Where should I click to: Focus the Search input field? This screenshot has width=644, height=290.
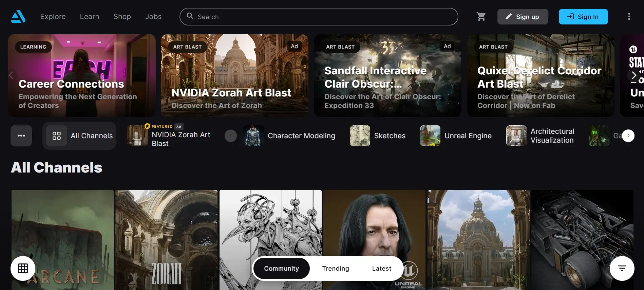click(319, 17)
